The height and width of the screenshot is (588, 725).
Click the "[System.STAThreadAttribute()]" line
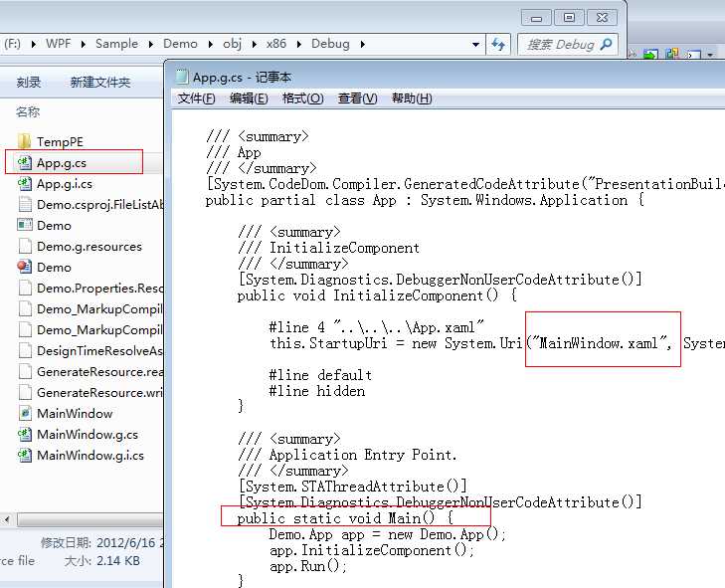point(353,487)
